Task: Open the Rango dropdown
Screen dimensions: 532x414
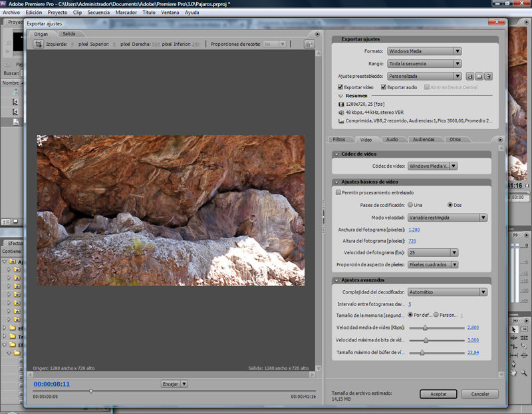Action: click(x=424, y=63)
